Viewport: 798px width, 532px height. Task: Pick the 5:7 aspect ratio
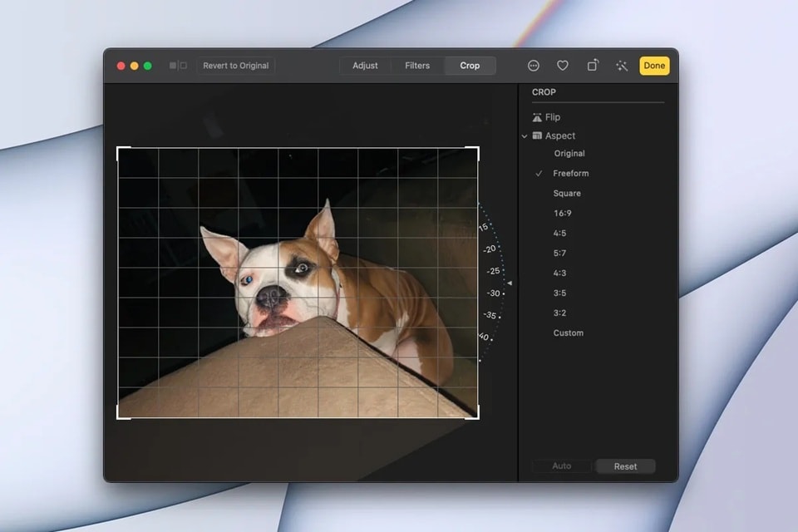click(x=559, y=253)
